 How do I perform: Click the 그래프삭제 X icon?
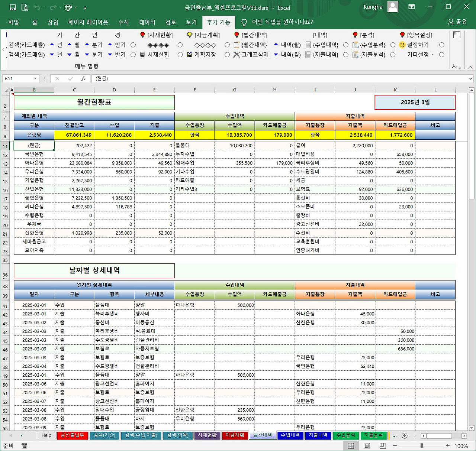[237, 55]
